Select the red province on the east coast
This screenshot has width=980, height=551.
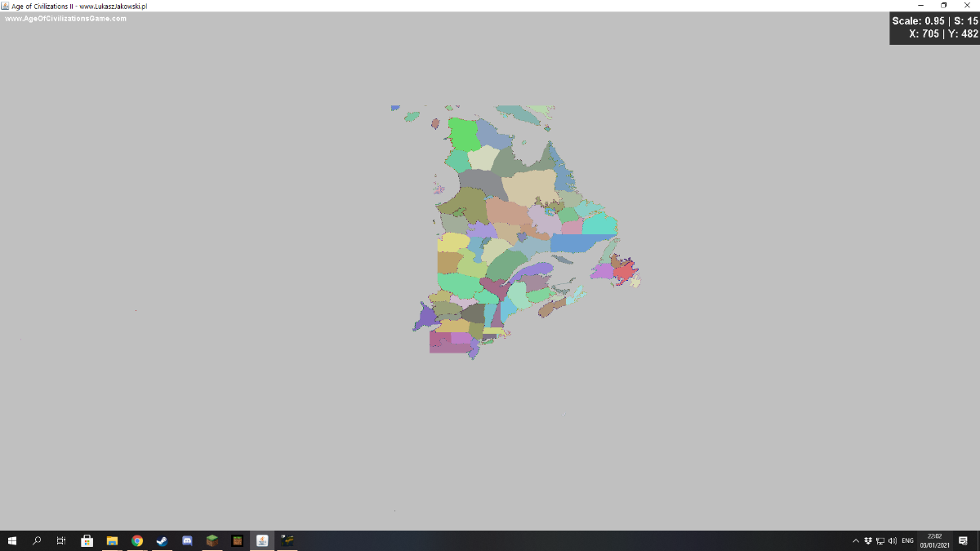pos(625,270)
